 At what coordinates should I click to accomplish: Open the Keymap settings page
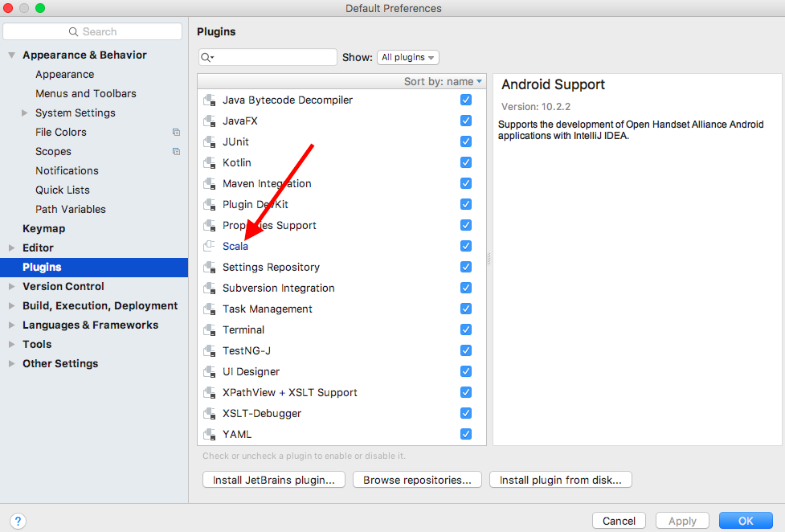click(43, 228)
